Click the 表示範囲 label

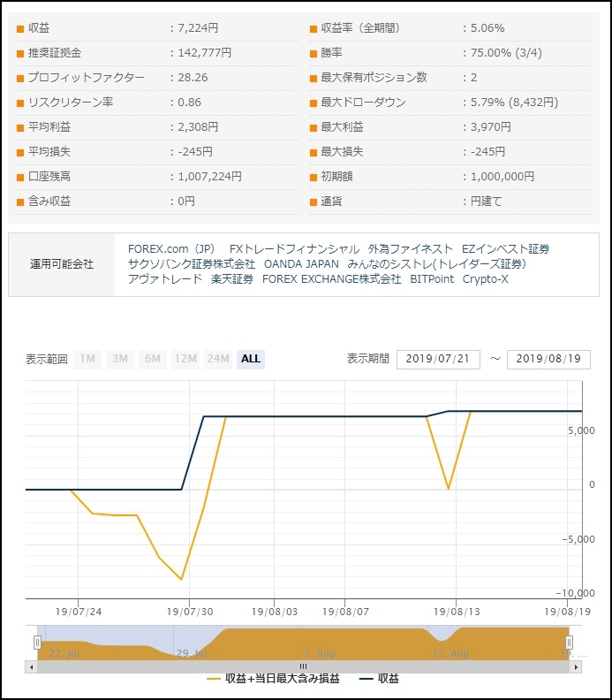point(47,360)
